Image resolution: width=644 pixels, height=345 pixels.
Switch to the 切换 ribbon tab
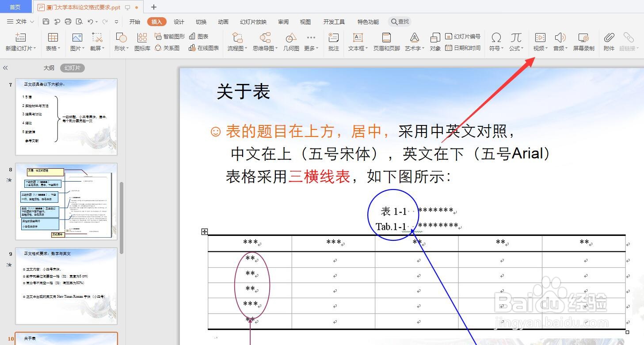(x=201, y=22)
